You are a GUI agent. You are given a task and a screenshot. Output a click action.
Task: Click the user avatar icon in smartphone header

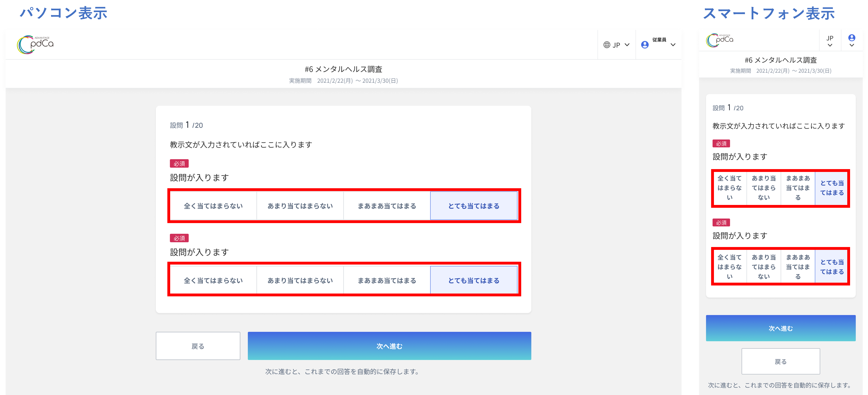coord(852,37)
